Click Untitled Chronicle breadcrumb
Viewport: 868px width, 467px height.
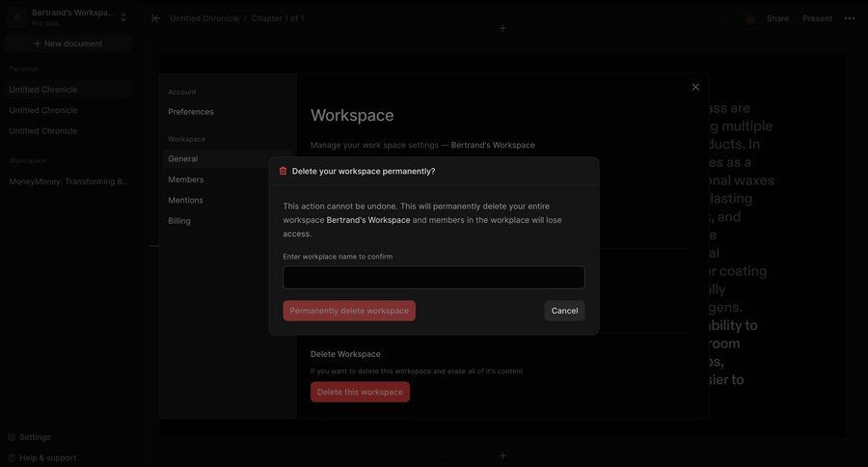point(204,18)
